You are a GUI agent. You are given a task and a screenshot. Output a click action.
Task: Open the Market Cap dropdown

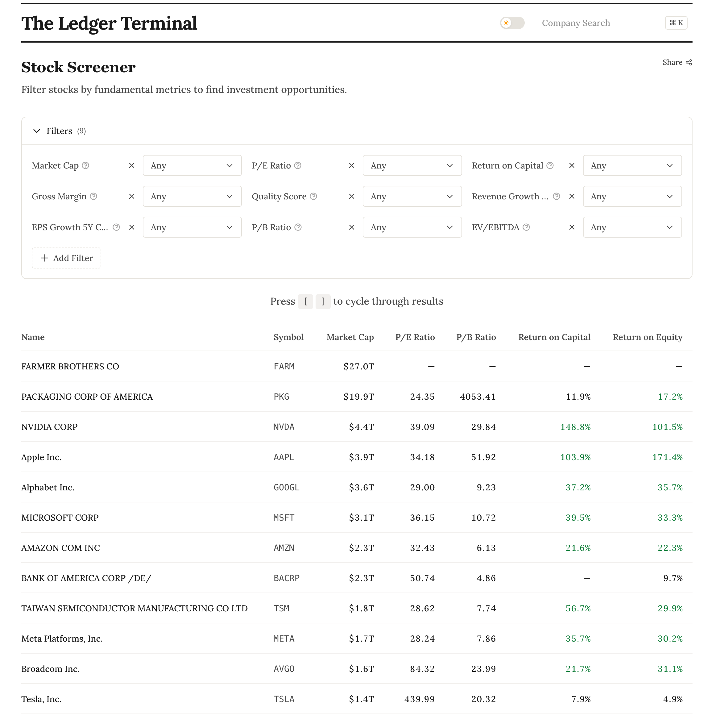click(x=192, y=165)
